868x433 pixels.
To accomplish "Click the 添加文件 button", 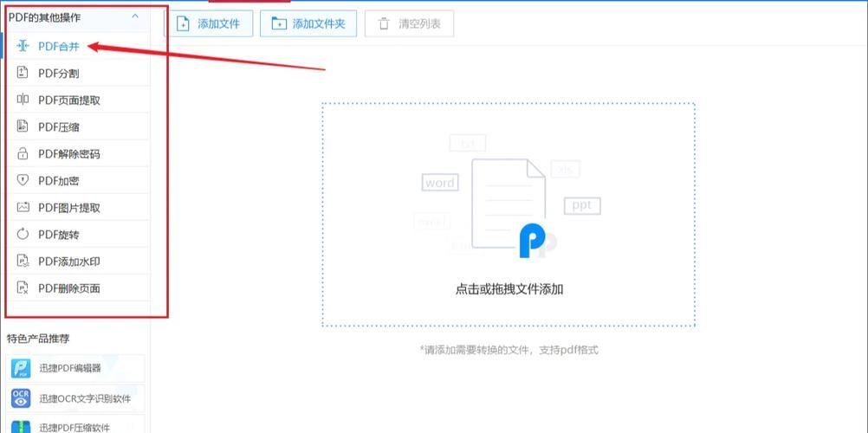I will point(209,23).
